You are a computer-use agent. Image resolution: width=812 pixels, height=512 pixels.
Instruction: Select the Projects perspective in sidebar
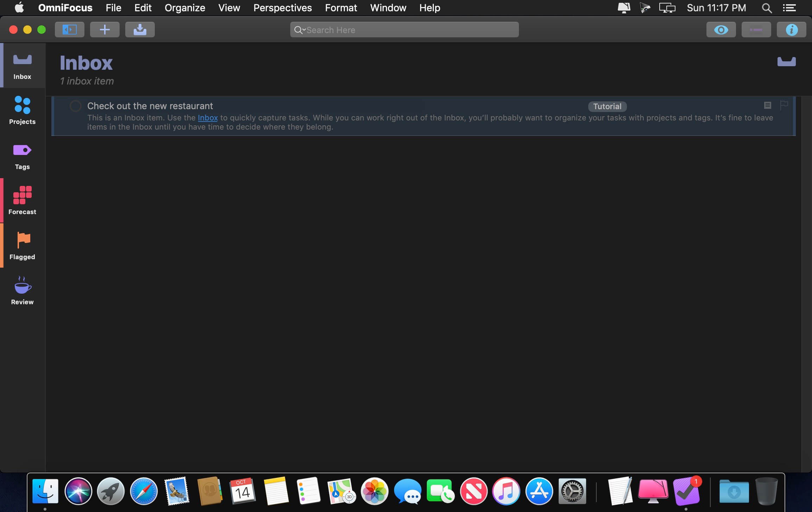pyautogui.click(x=22, y=110)
